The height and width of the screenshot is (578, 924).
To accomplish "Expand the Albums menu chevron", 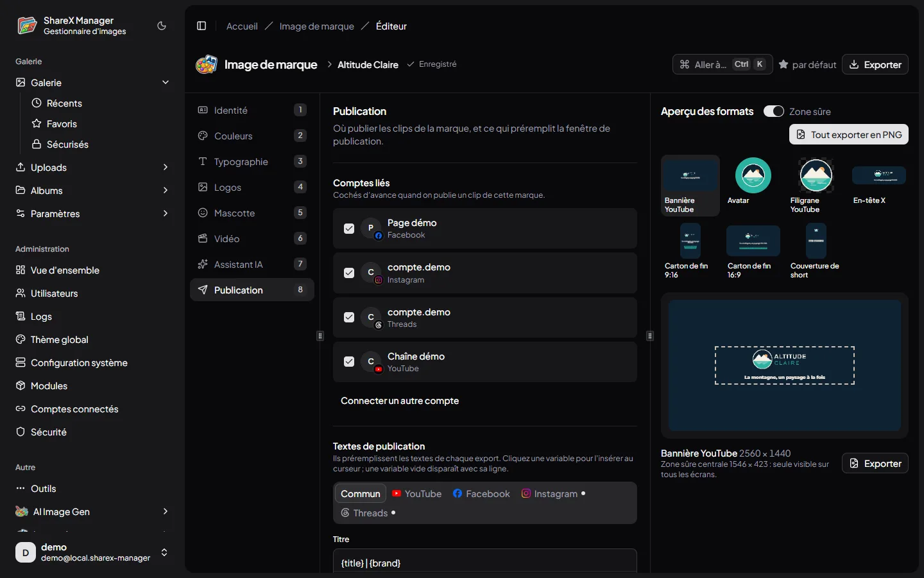I will [166, 190].
